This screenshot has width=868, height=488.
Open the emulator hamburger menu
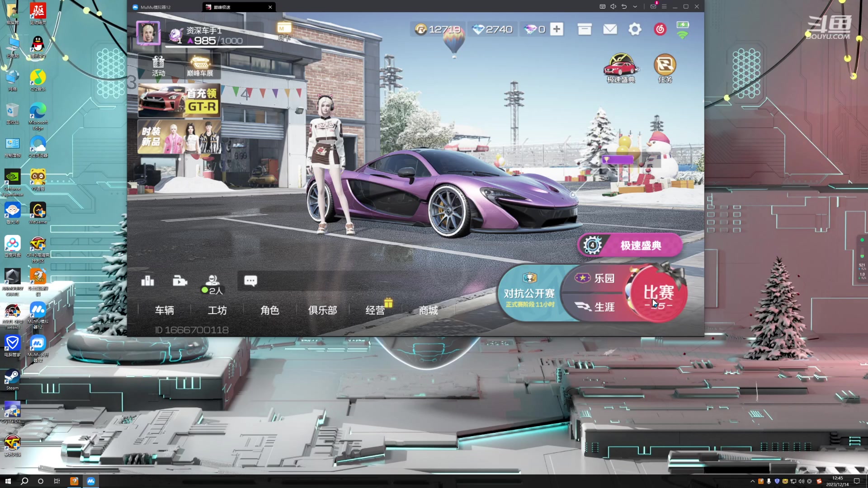(664, 7)
